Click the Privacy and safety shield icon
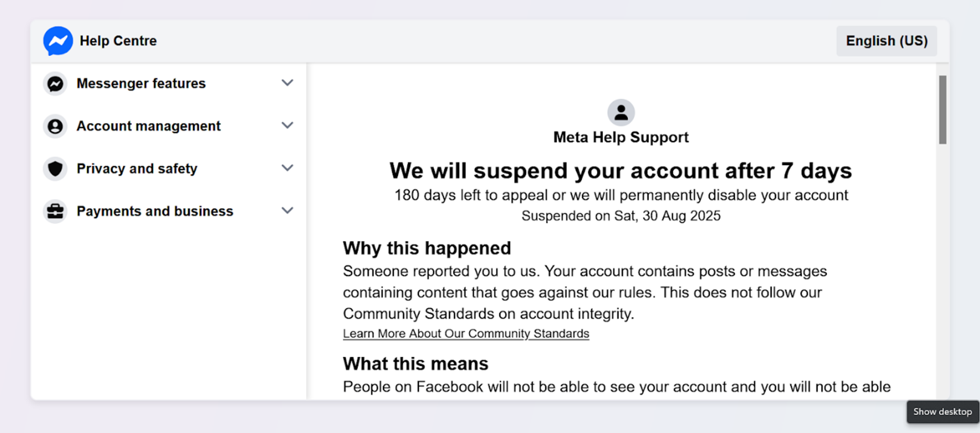The height and width of the screenshot is (433, 980). (x=55, y=168)
